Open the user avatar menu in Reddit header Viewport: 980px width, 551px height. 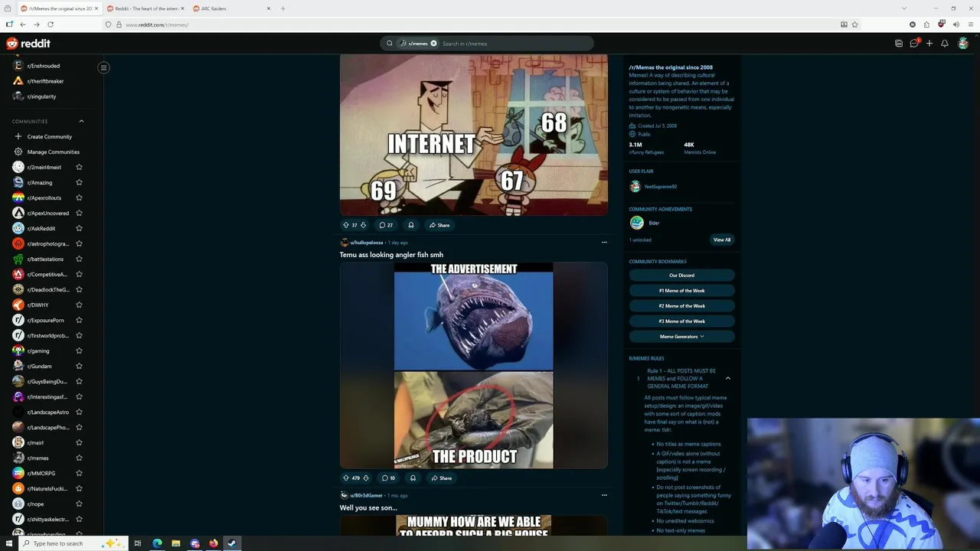coord(963,44)
